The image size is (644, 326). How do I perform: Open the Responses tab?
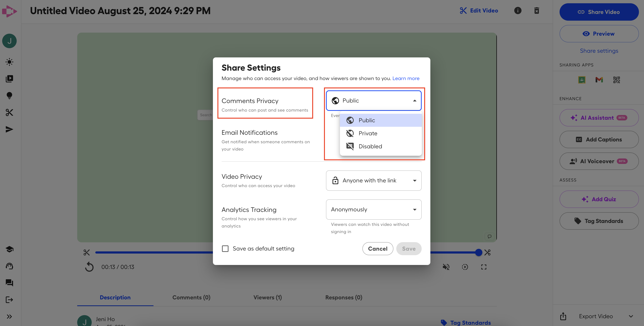[343, 297]
